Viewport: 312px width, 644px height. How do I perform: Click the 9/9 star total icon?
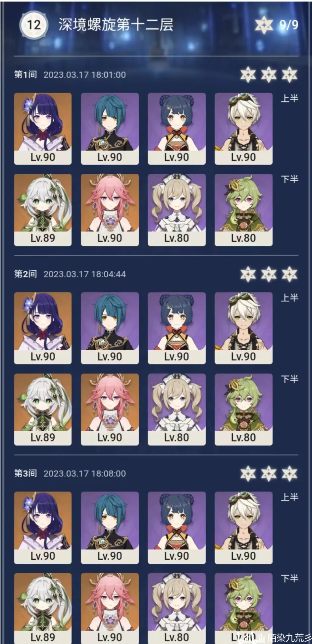coord(264,25)
